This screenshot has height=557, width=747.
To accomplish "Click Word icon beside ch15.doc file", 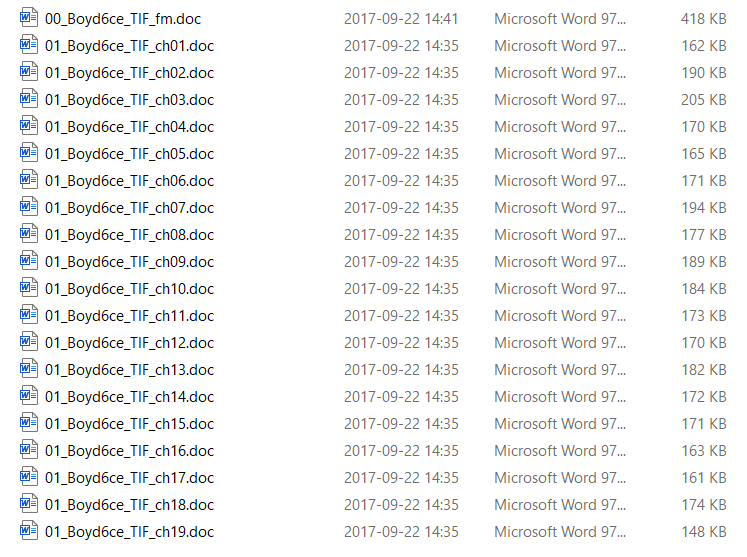I will (x=29, y=423).
